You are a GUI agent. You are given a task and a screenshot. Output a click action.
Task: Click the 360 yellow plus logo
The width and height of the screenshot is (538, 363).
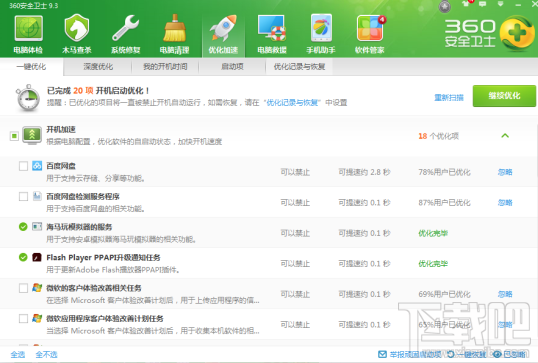(x=517, y=33)
